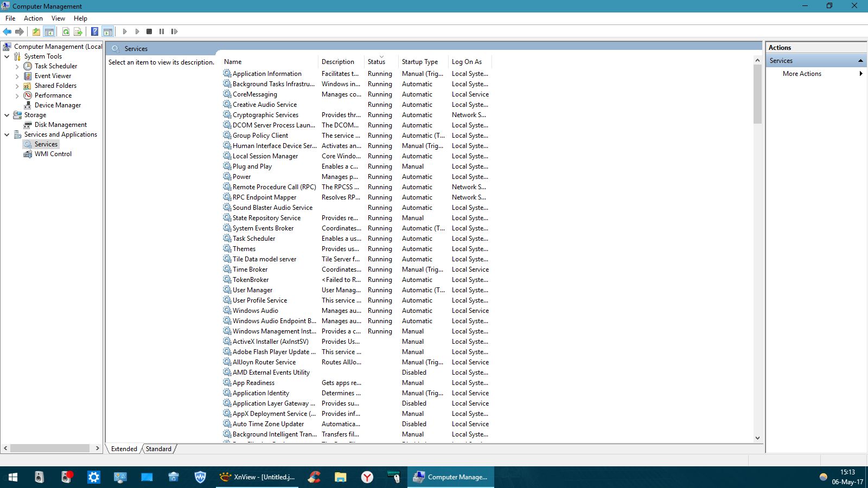Click the Back arrow toolbar icon
This screenshot has width=868, height=488.
pyautogui.click(x=7, y=31)
